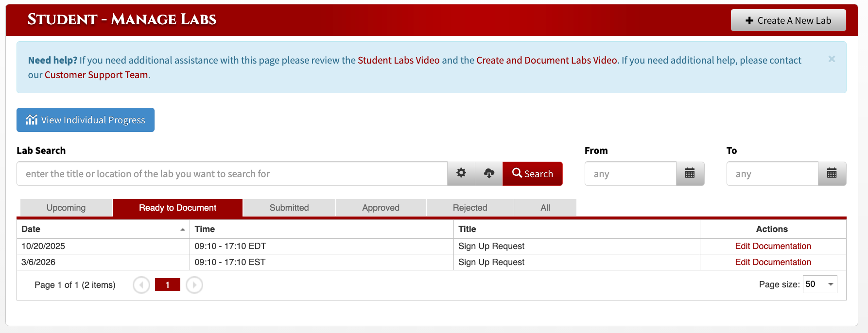Switch to the Submitted tab
The height and width of the screenshot is (333, 868).
pos(289,208)
